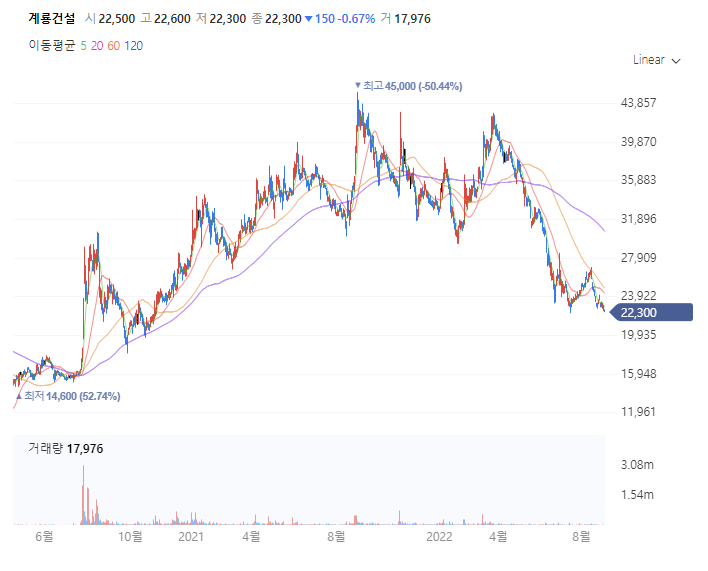Click the 3.08m volume axis label
This screenshot has height=571, width=708.
coord(637,464)
